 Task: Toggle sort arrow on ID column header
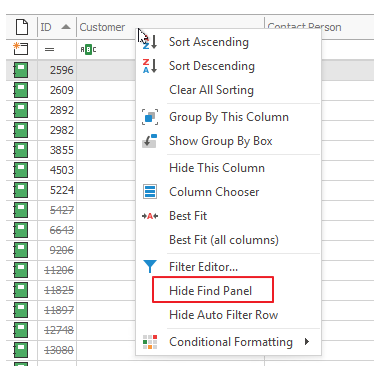[x=66, y=27]
